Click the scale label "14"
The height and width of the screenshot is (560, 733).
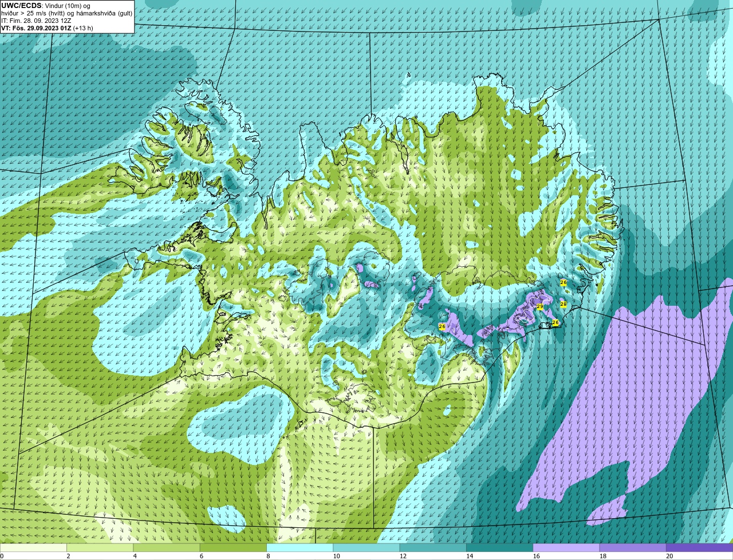coord(470,556)
